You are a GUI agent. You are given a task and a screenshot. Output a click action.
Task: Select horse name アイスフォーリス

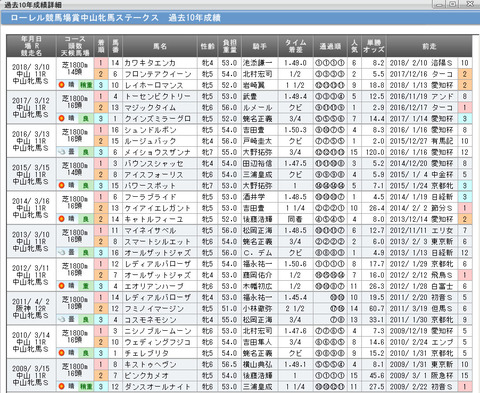tap(154, 174)
